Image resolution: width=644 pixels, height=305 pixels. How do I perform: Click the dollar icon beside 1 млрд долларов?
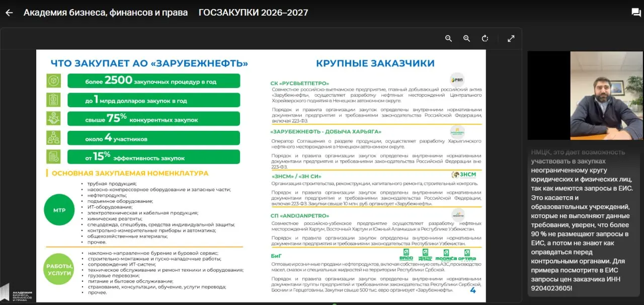tap(53, 100)
